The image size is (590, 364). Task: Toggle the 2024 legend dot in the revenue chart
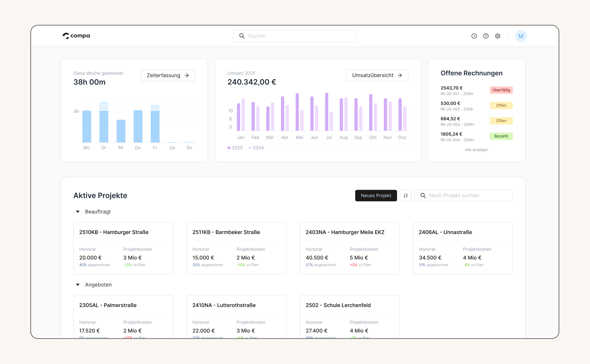[250, 148]
